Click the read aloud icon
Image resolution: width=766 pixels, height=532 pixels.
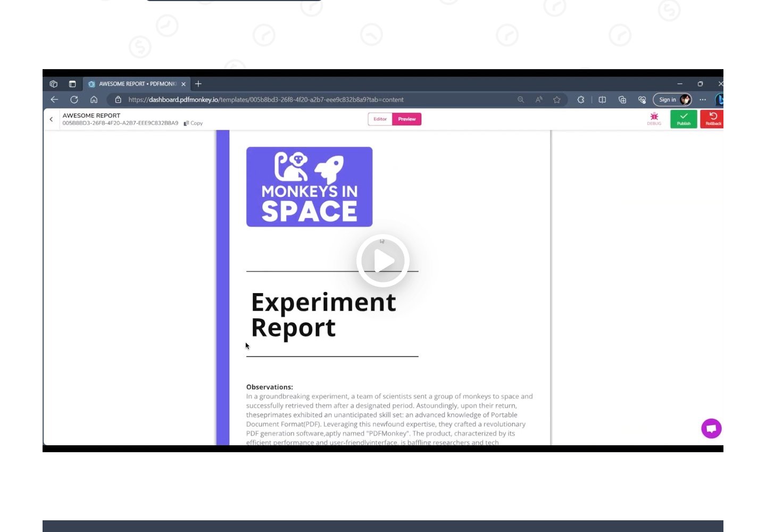pyautogui.click(x=539, y=99)
